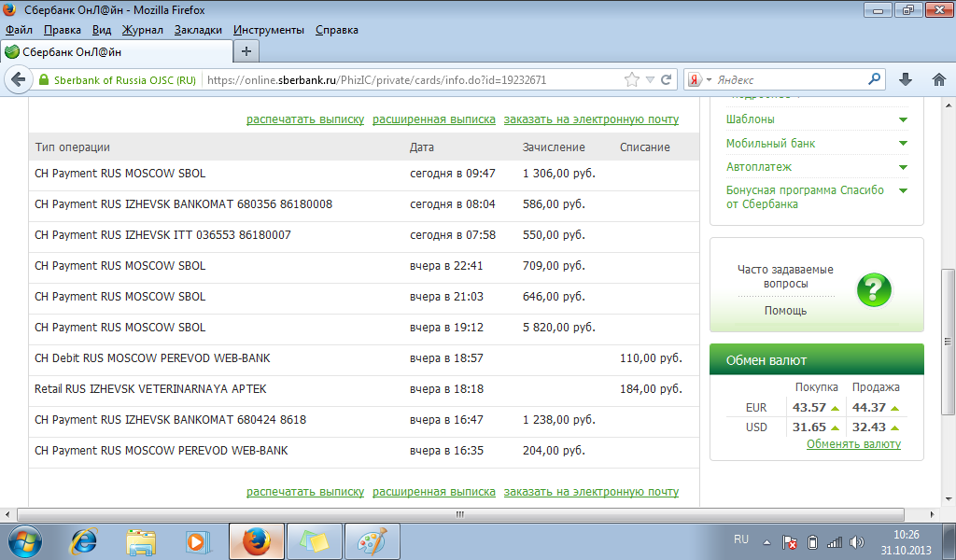This screenshot has height=560, width=956.
Task: Click the horizontal page scrollbar thumb
Action: pos(459,514)
